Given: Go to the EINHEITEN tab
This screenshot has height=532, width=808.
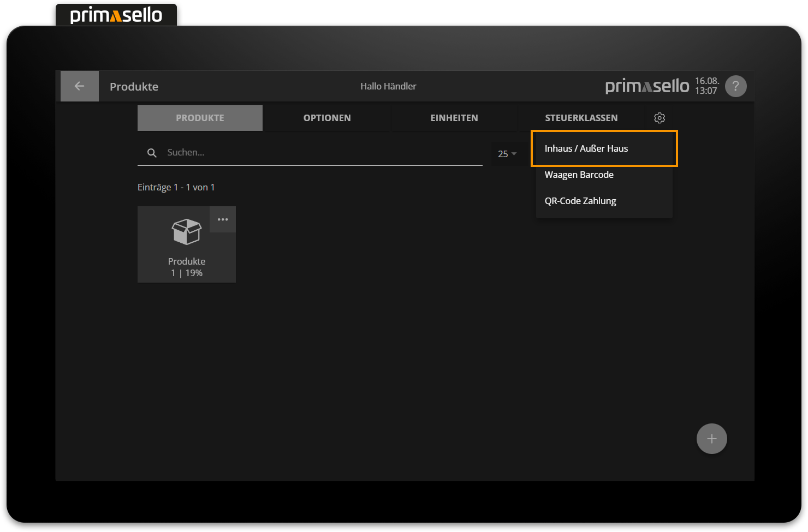Looking at the screenshot, I should (x=454, y=118).
